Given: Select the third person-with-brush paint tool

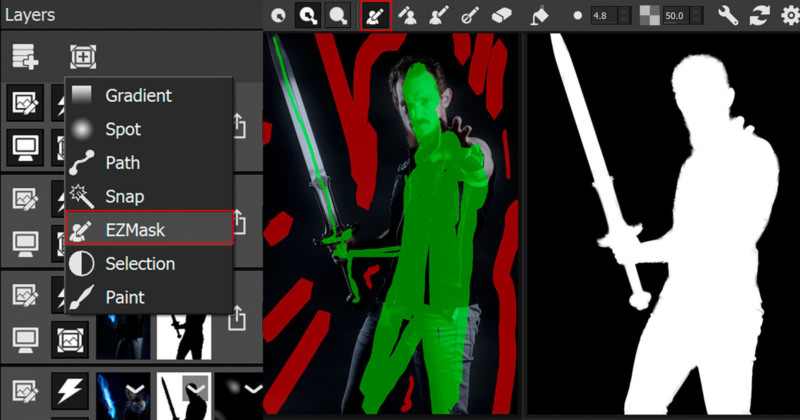Looking at the screenshot, I should point(439,16).
